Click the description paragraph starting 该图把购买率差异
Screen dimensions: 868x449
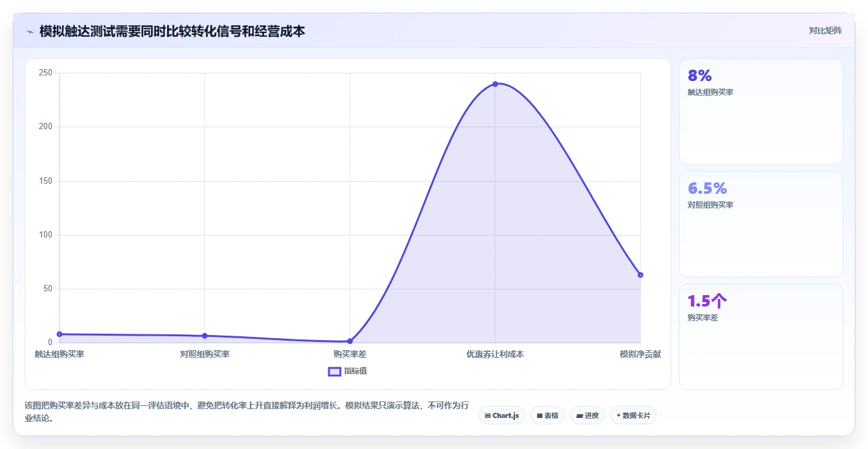[247, 412]
